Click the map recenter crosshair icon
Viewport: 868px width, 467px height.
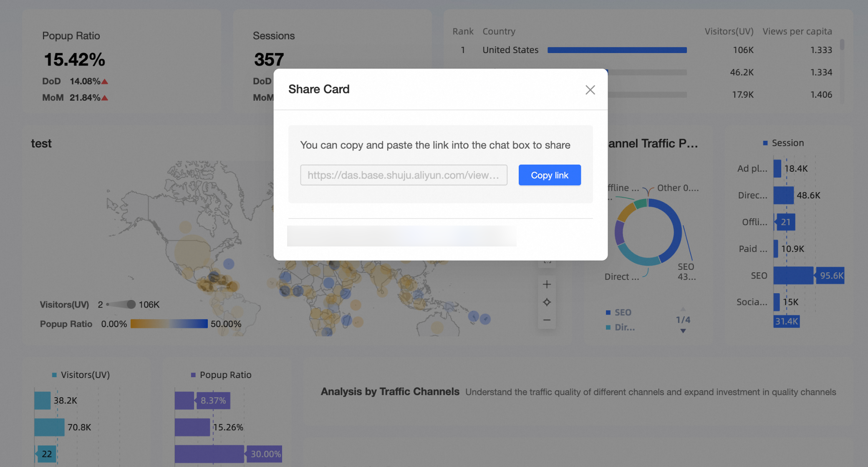547,302
